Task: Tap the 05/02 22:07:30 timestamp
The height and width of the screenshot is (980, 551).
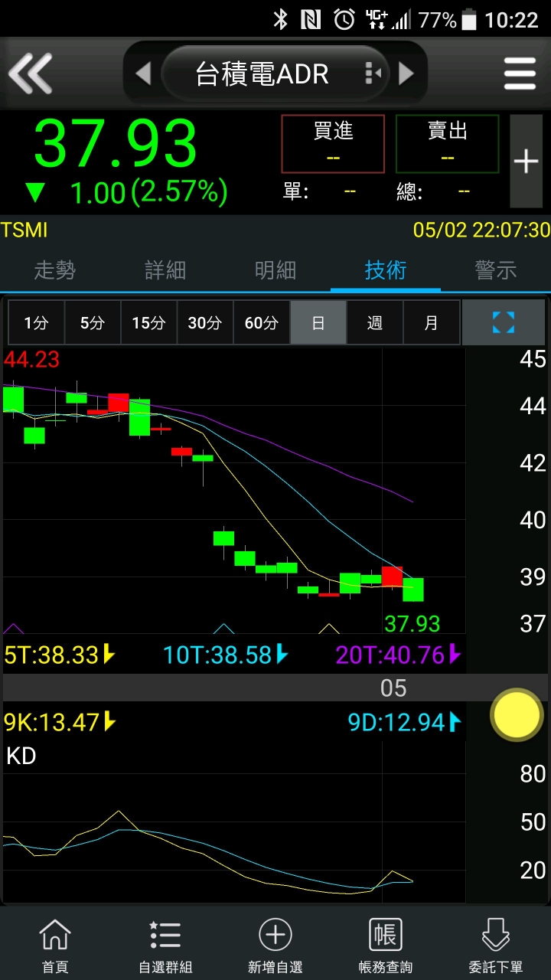Action: (x=481, y=230)
